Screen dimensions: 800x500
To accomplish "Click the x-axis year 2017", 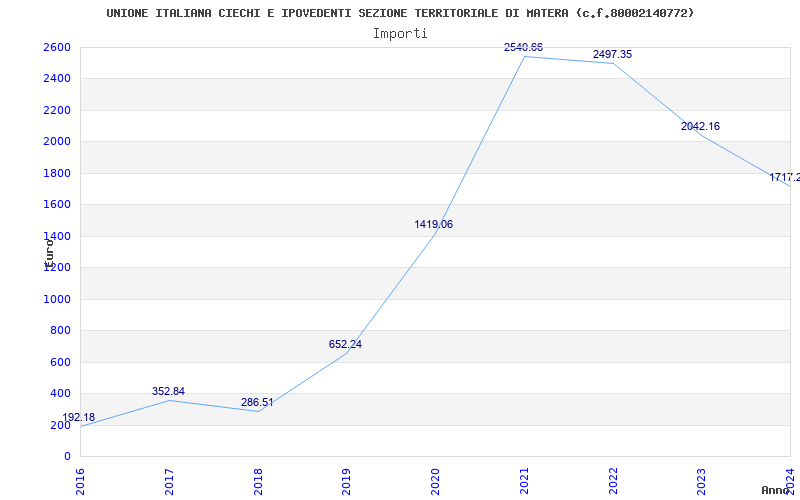I will pyautogui.click(x=169, y=481).
